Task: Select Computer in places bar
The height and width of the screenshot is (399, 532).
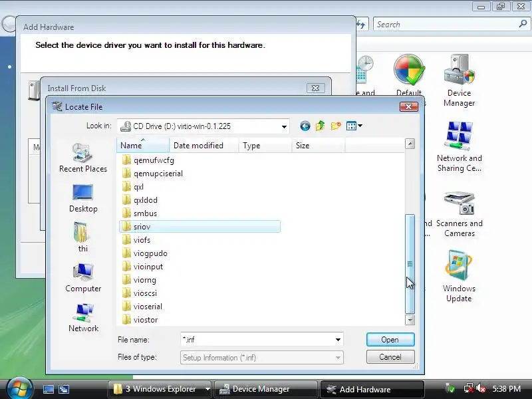Action: coord(82,277)
